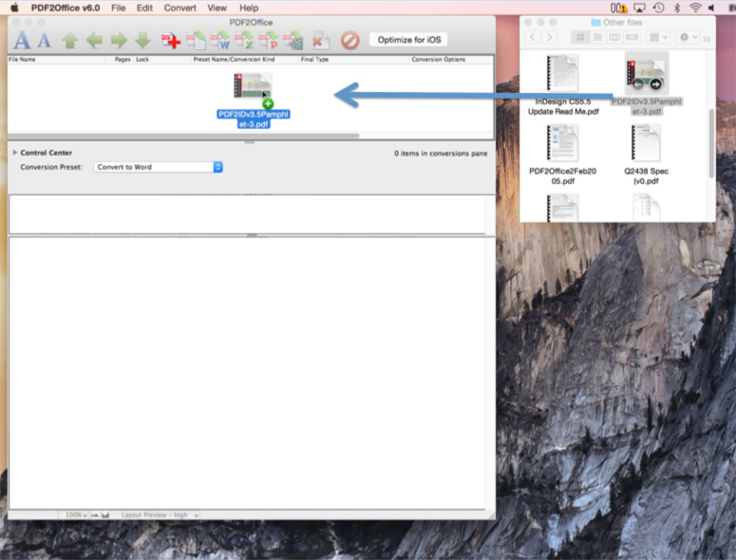Click the Pages column header

coord(123,60)
